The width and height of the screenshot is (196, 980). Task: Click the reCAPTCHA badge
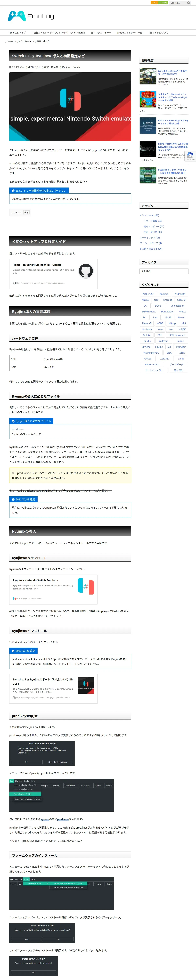click(190, 156)
